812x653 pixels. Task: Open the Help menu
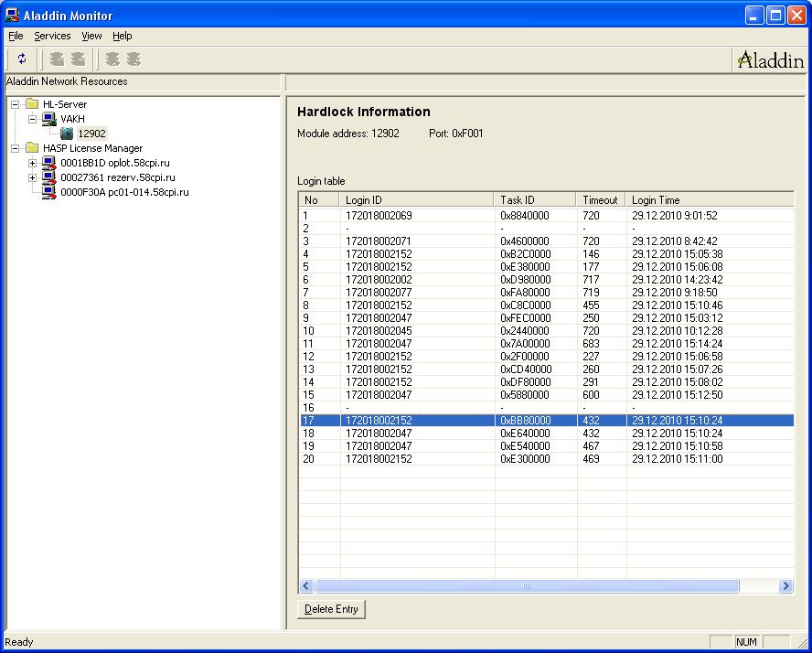pos(123,36)
